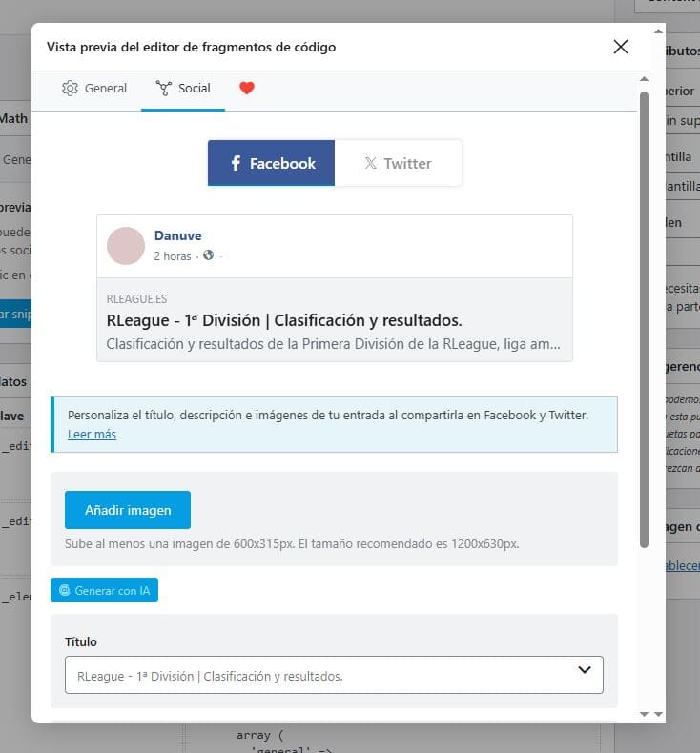Switch to the General tab
Viewport: 700px width, 753px height.
pos(94,89)
